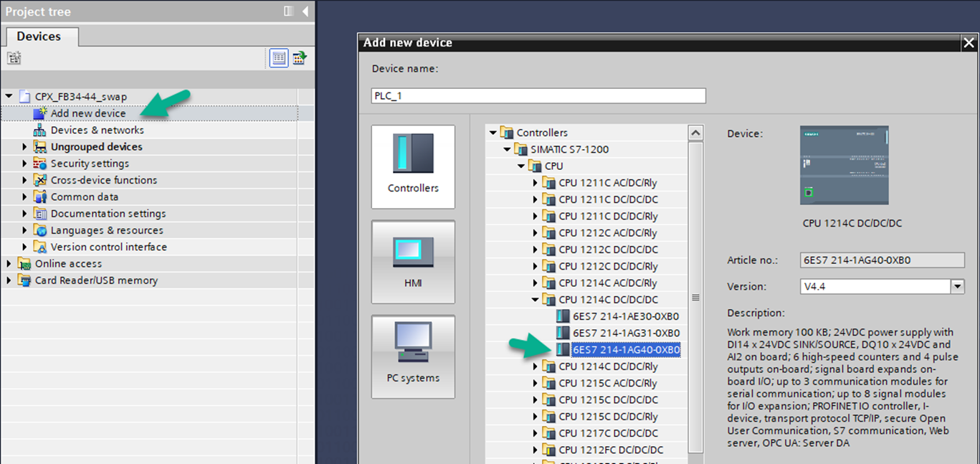980x464 pixels.
Task: Click the Documentation settings icon
Action: pyautogui.click(x=39, y=214)
